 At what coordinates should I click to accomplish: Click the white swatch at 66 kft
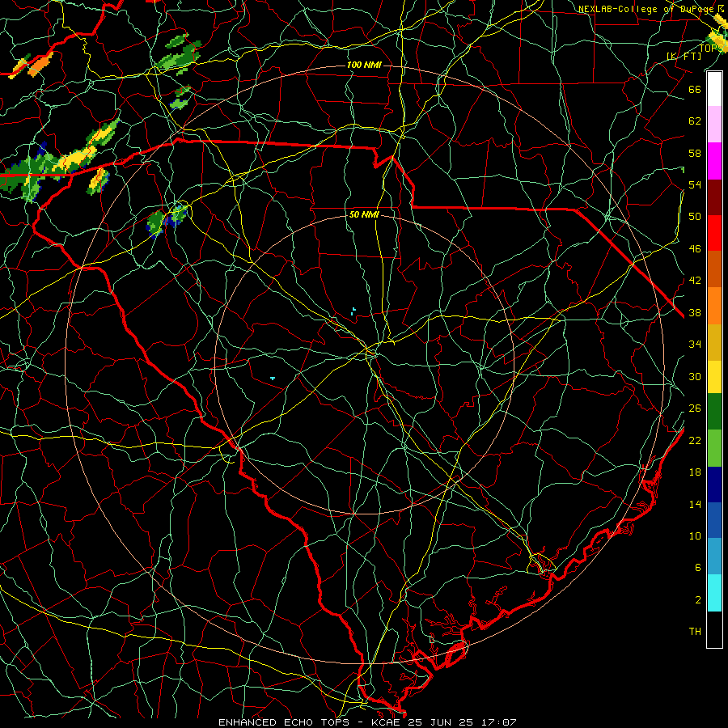[x=714, y=89]
